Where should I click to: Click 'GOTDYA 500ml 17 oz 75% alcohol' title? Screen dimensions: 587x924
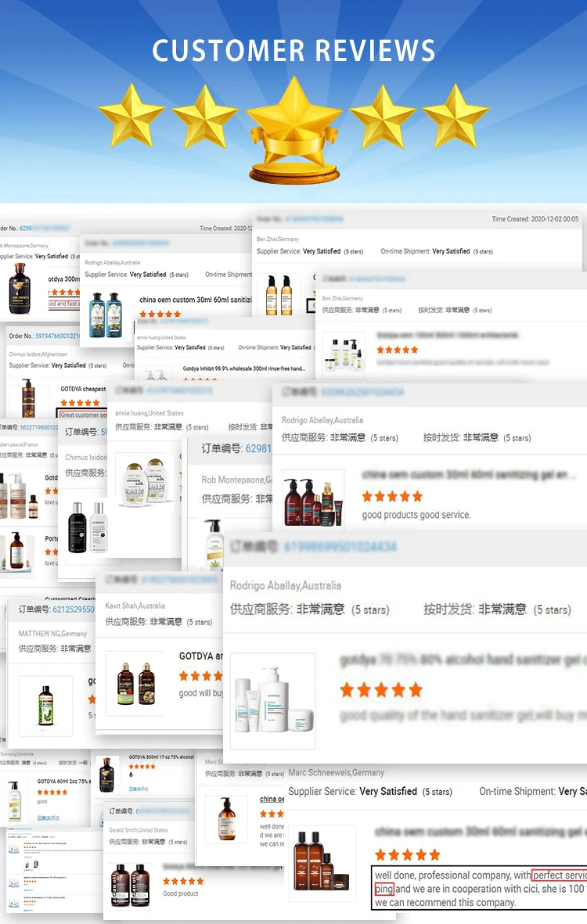coord(161,757)
